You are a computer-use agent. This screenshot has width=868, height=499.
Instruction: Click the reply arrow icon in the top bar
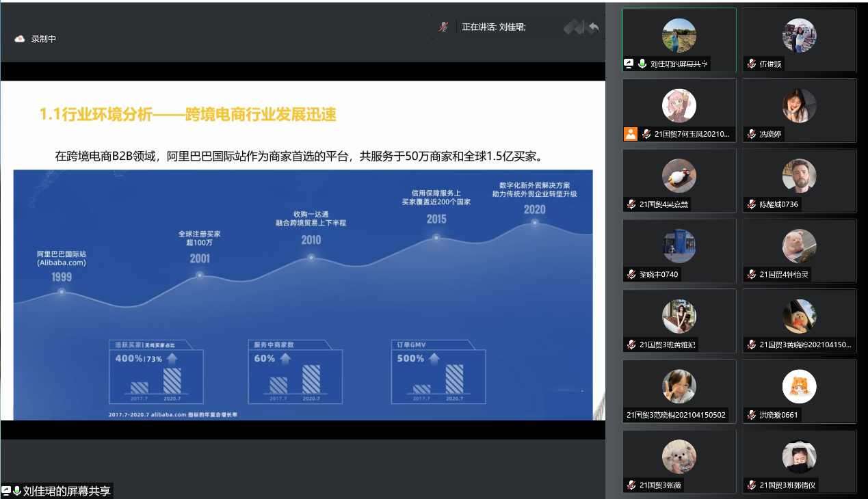click(593, 27)
